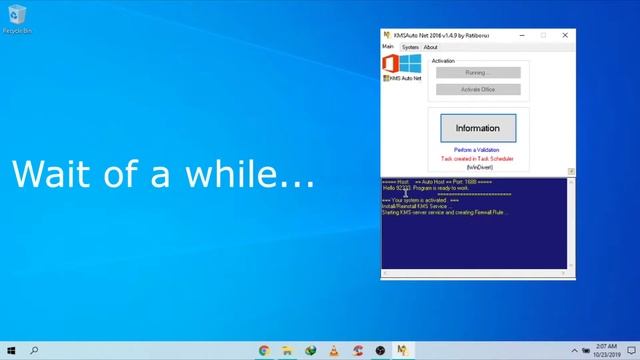
Task: Click the log pane vertical scrollbar
Action: (x=571, y=223)
